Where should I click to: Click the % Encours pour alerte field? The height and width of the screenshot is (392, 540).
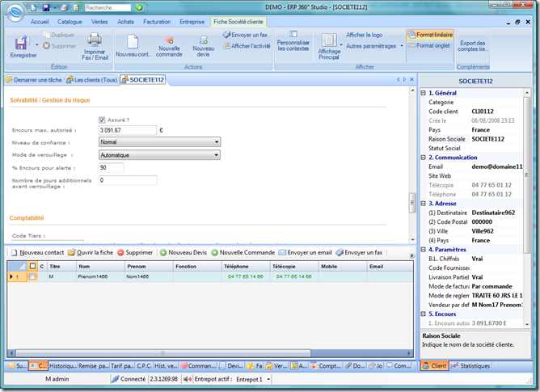[x=112, y=168]
